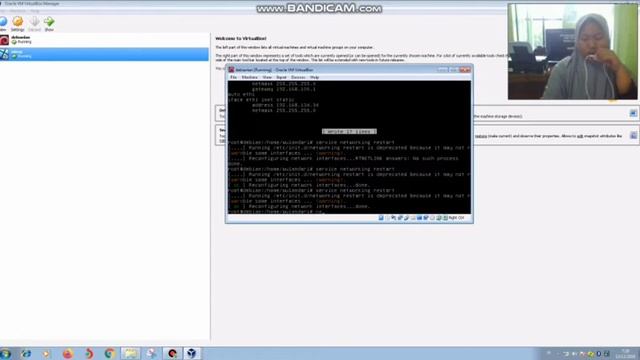Open Firefox from taskbar
Screen dimensions: 640x360
click(x=68, y=353)
